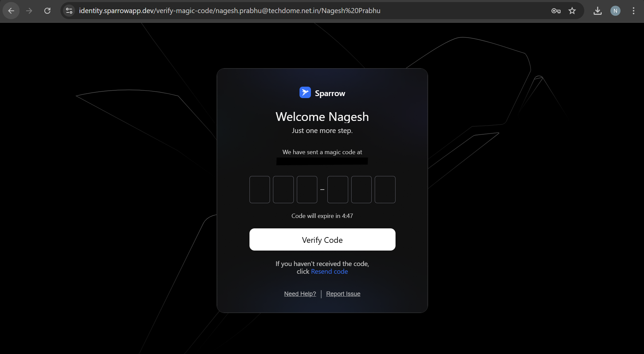
Task: Click the Sparrow brand name text
Action: 330,93
